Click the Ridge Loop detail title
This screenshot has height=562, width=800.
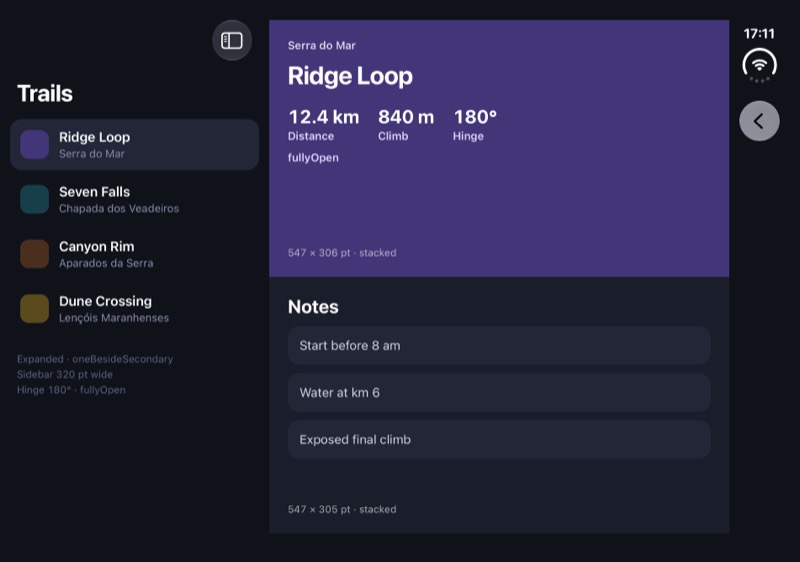click(x=350, y=76)
